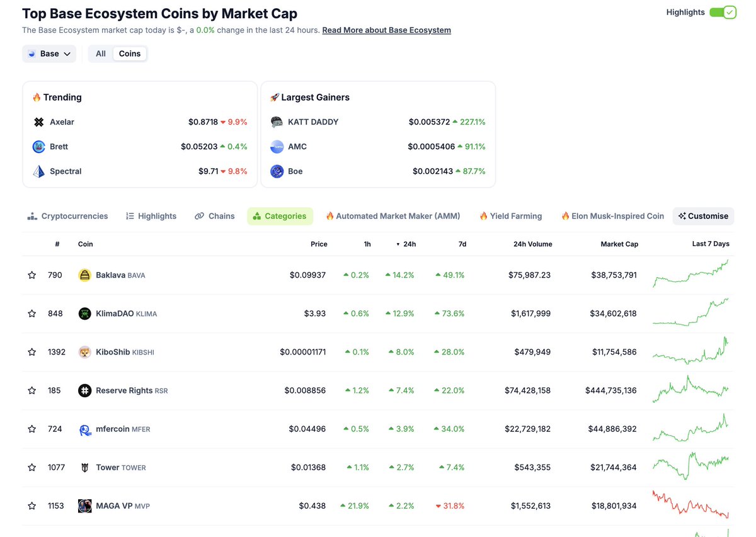Open Read More about Base Ecosystem link
Screen dimensions: 756x537
[386, 30]
